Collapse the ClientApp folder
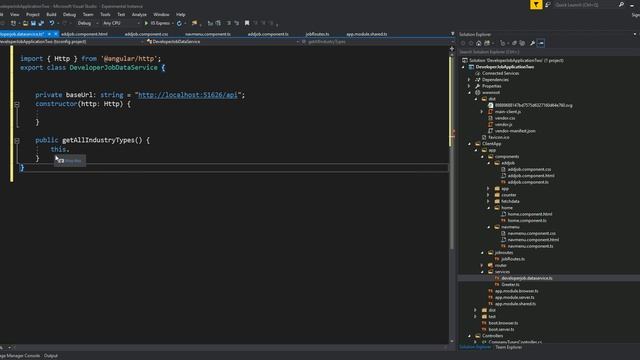The image size is (640, 360). pyautogui.click(x=469, y=144)
